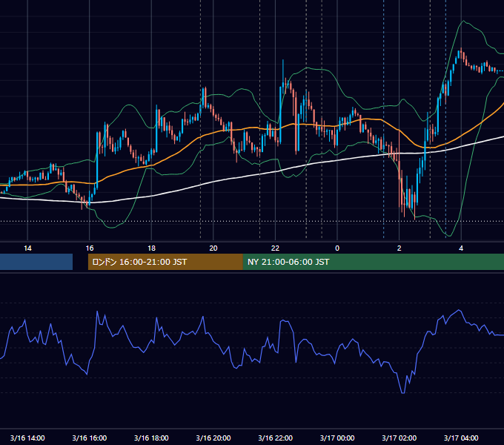Image resolution: width=504 pixels, height=445 pixels.
Task: Click the NY 21:00-06:00 JST session band
Action: (x=373, y=262)
